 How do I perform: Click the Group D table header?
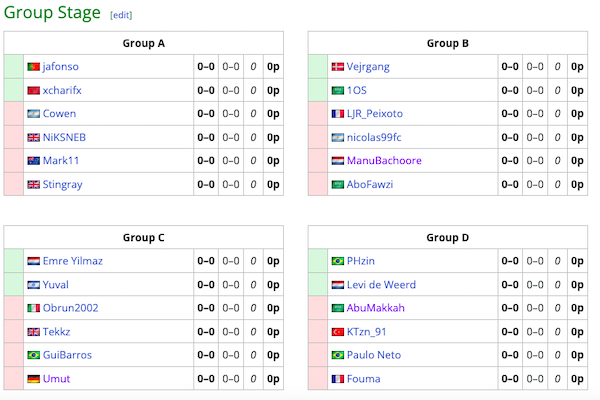pos(447,238)
